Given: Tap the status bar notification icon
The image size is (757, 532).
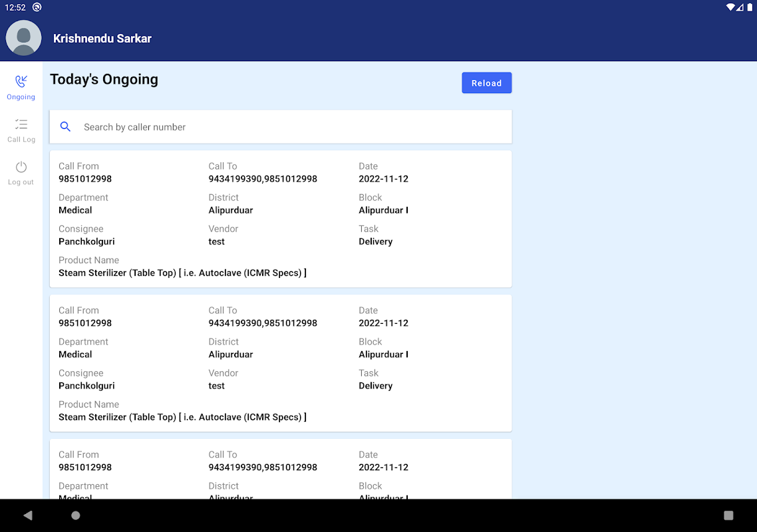Looking at the screenshot, I should 37,7.
